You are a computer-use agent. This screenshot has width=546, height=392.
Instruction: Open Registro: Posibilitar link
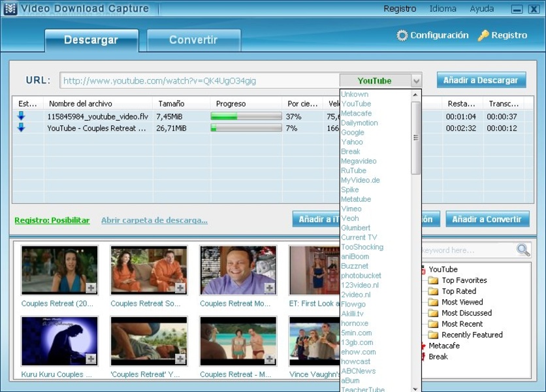pyautogui.click(x=52, y=220)
